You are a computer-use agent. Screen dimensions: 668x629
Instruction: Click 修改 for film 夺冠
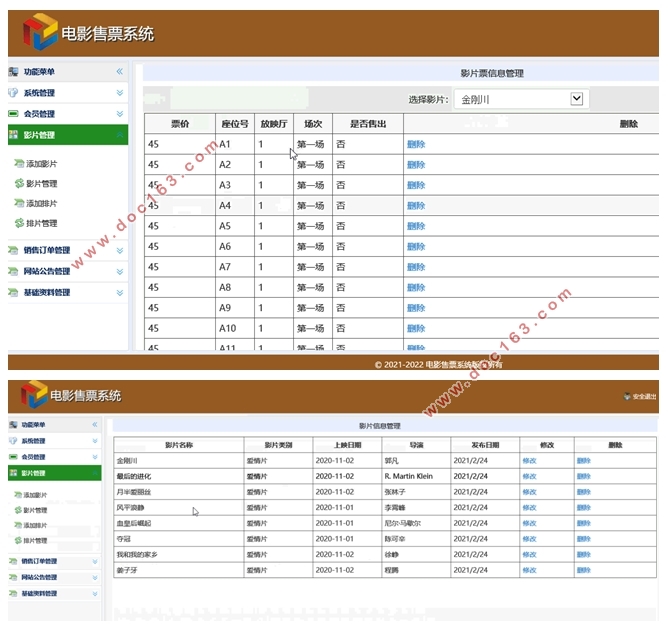[529, 539]
